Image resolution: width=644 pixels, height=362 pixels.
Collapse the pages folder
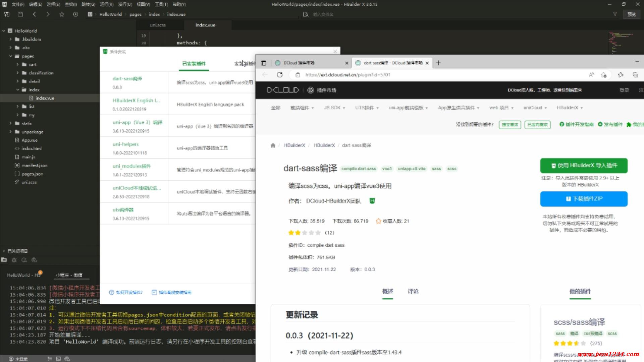[10, 56]
